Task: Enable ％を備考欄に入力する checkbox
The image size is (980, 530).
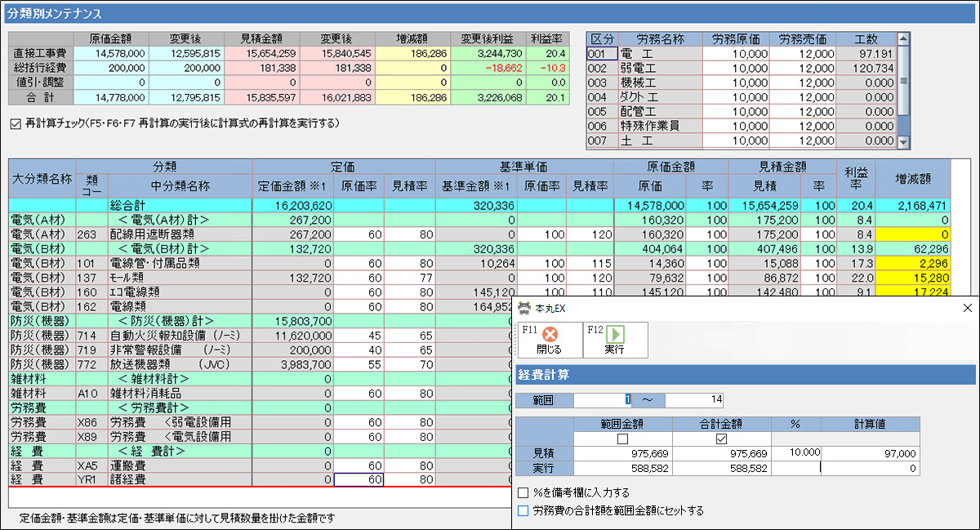Action: (x=523, y=493)
